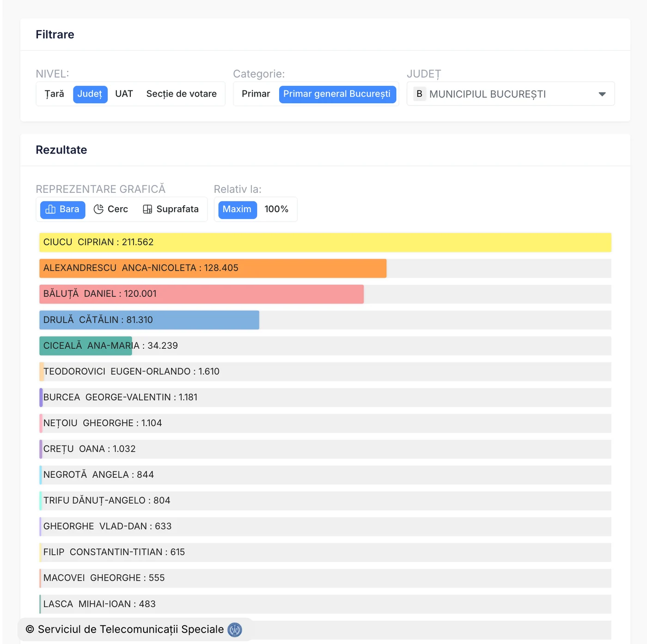Viewport: 647px width, 644px height.
Task: Set relative scale to Maxim
Action: pyautogui.click(x=237, y=209)
